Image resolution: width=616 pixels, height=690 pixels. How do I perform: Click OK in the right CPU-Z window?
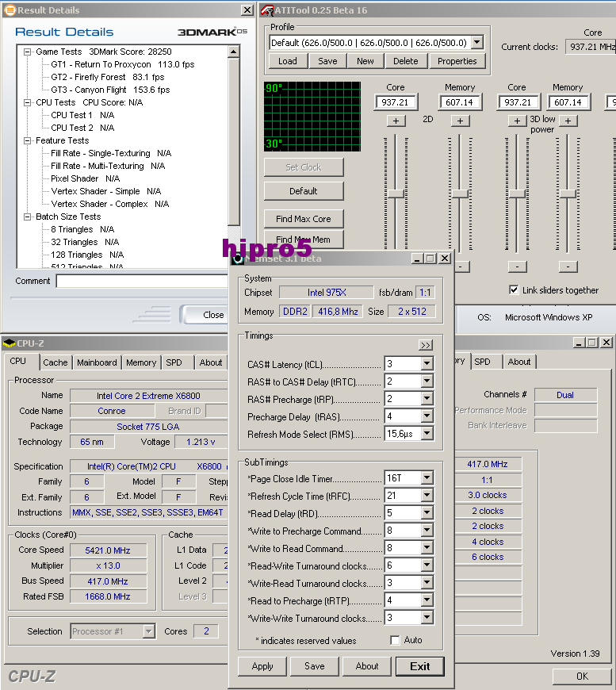tap(582, 676)
